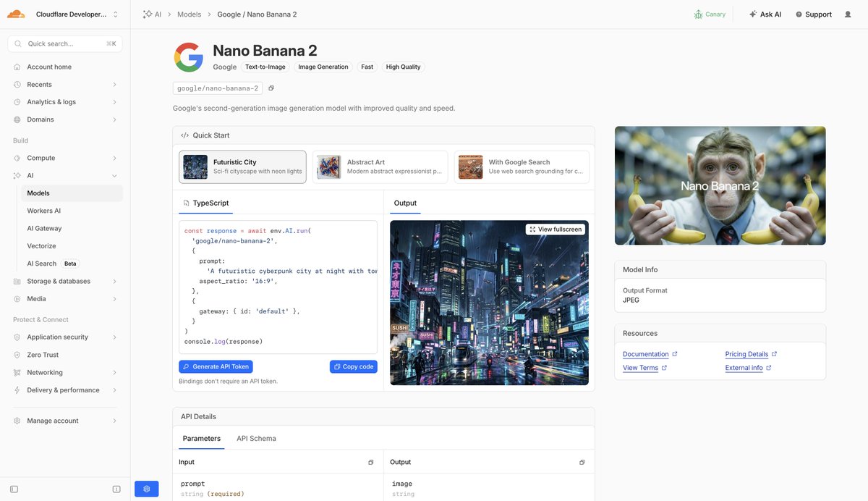Image resolution: width=868 pixels, height=501 pixels.
Task: Go to AI breadcrumb
Action: click(152, 14)
